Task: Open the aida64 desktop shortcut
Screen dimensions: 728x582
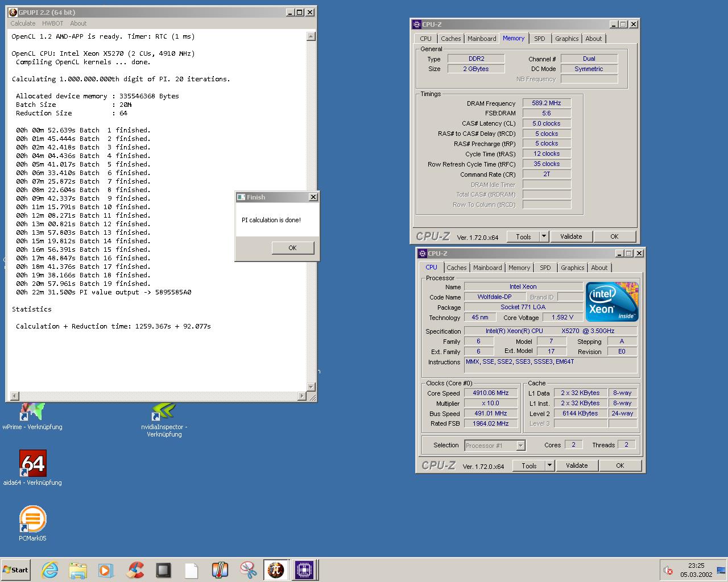Action: click(x=32, y=469)
